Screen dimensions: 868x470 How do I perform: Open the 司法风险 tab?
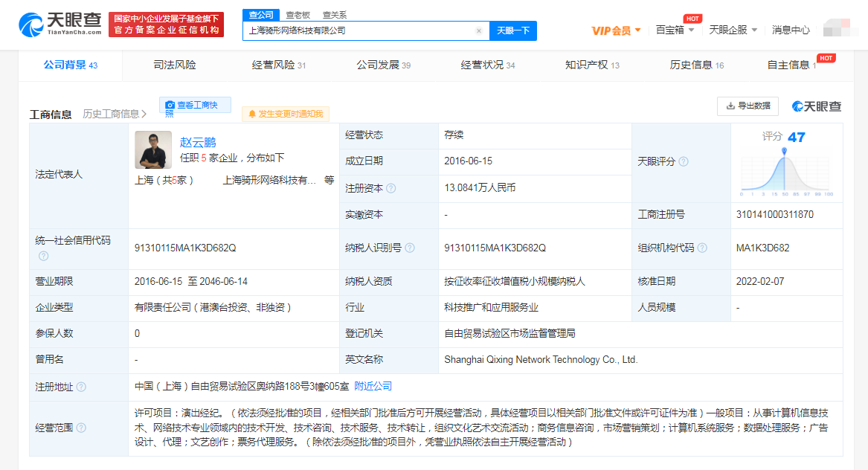174,65
